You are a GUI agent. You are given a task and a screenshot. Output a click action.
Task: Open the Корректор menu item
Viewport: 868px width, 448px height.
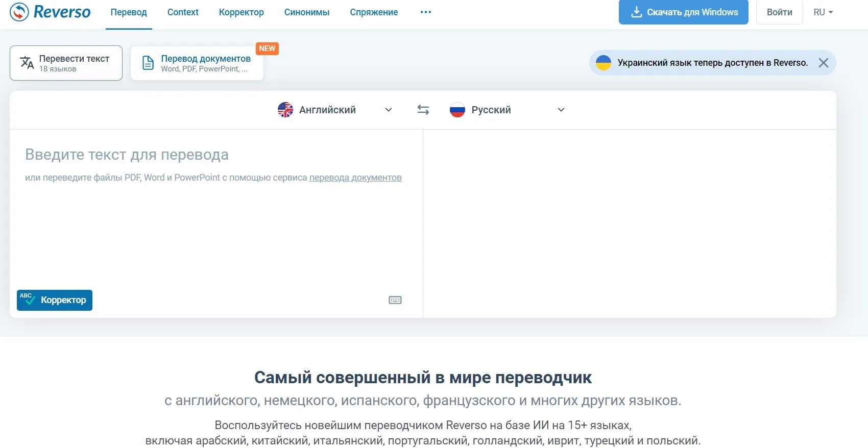[x=241, y=12]
